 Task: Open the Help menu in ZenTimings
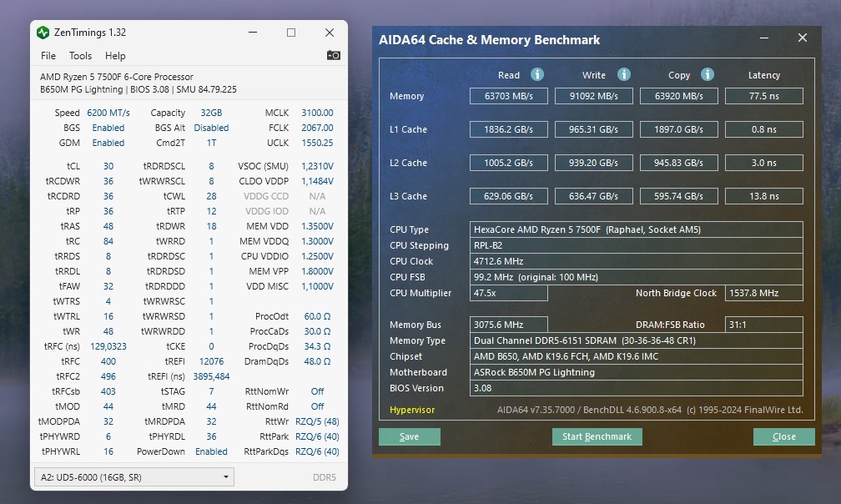coord(115,56)
